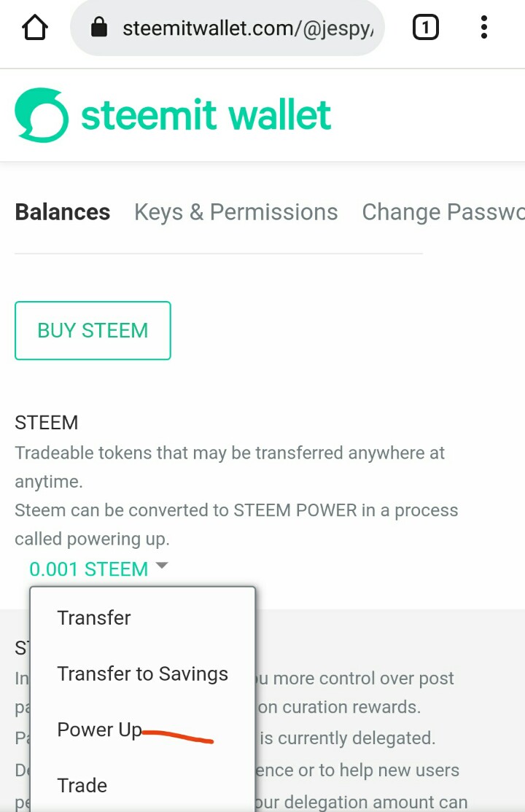The width and height of the screenshot is (525, 812).
Task: Open the browser three-dot menu
Action: tap(483, 28)
